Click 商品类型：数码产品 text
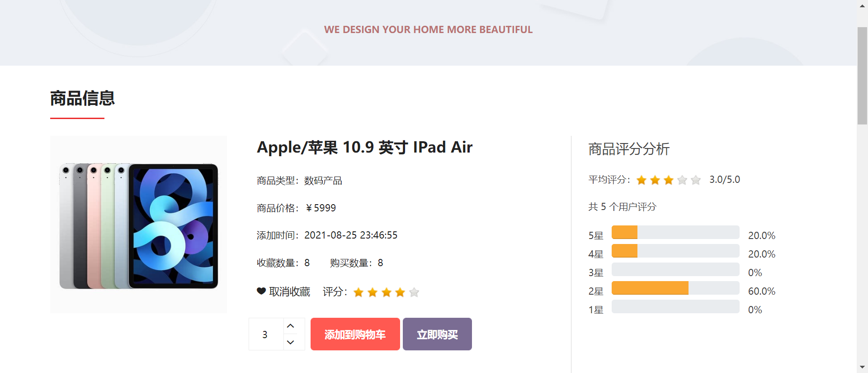This screenshot has width=868, height=373. coord(299,181)
